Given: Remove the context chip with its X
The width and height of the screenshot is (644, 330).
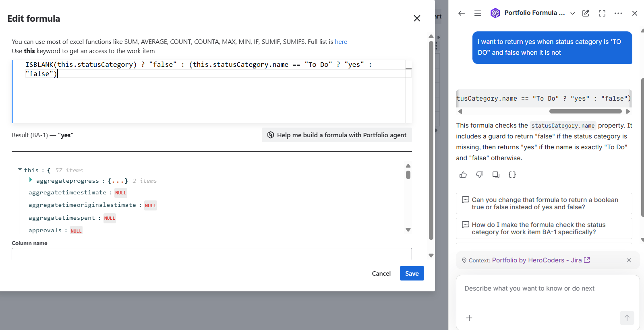Looking at the screenshot, I should [x=629, y=260].
